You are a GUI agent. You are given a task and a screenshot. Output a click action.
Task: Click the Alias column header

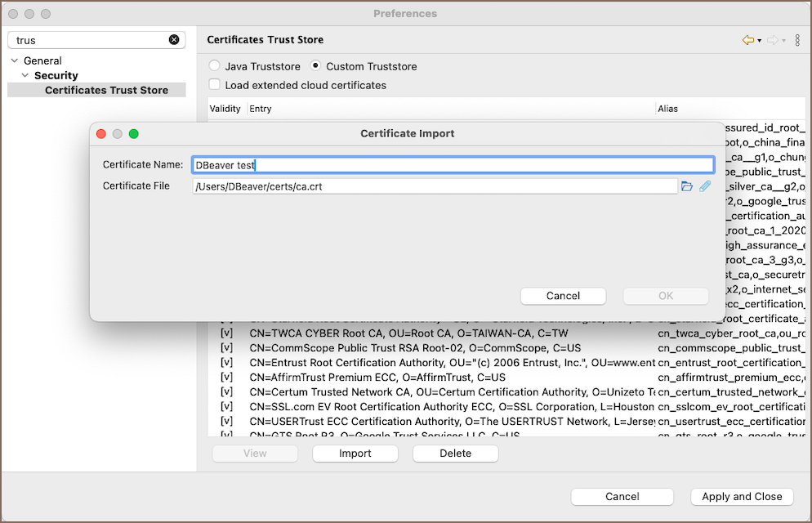tap(667, 109)
